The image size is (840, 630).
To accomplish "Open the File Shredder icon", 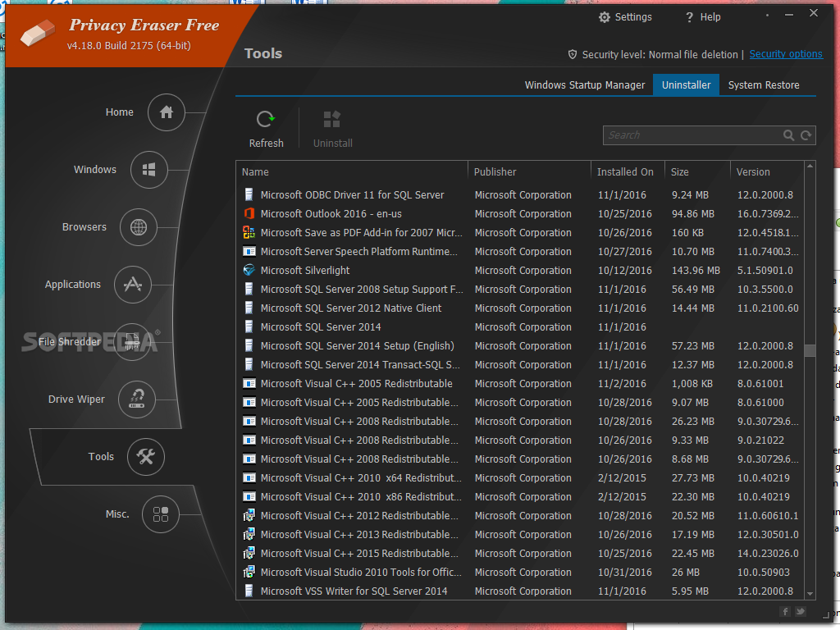I will tap(132, 342).
